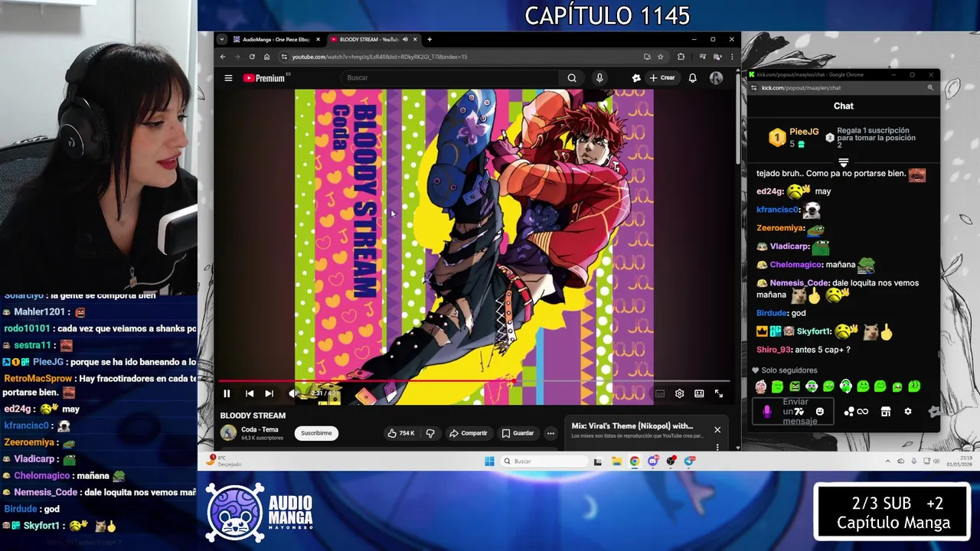Enter fullscreen on YouTube player
Viewport: 980px width, 551px height.
click(x=719, y=393)
